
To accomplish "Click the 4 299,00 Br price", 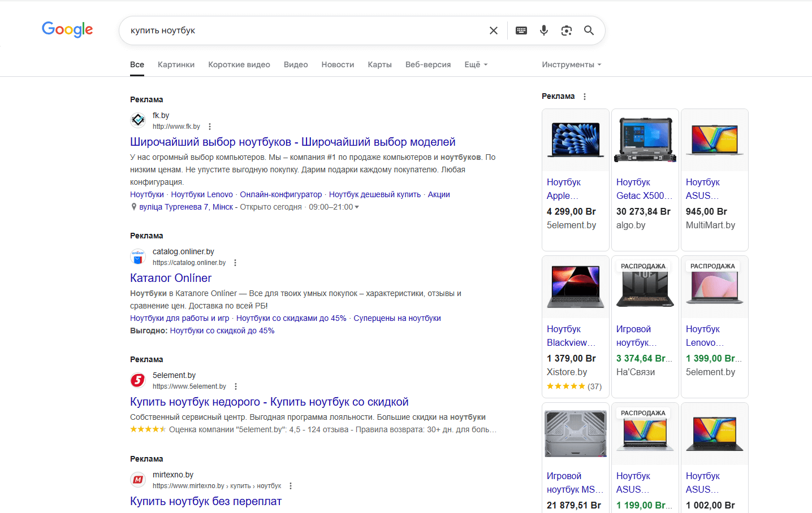I will click(x=571, y=211).
